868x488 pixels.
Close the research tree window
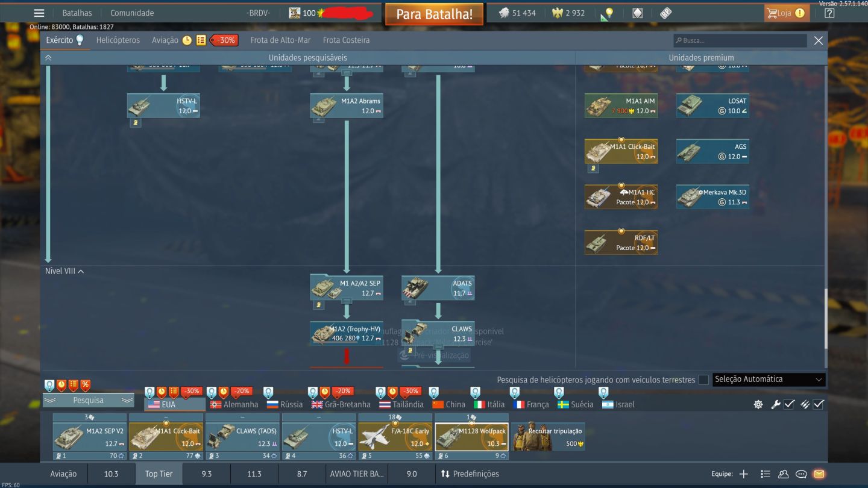click(818, 40)
